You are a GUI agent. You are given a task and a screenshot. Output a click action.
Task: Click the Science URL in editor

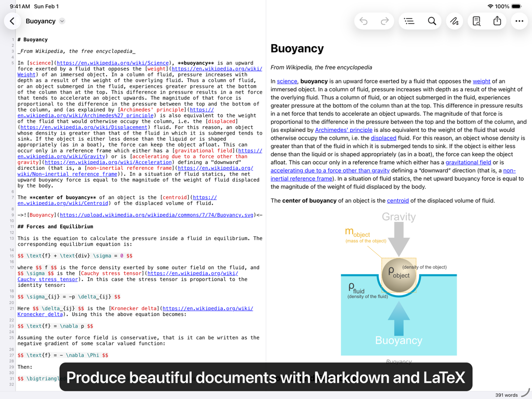click(113, 63)
